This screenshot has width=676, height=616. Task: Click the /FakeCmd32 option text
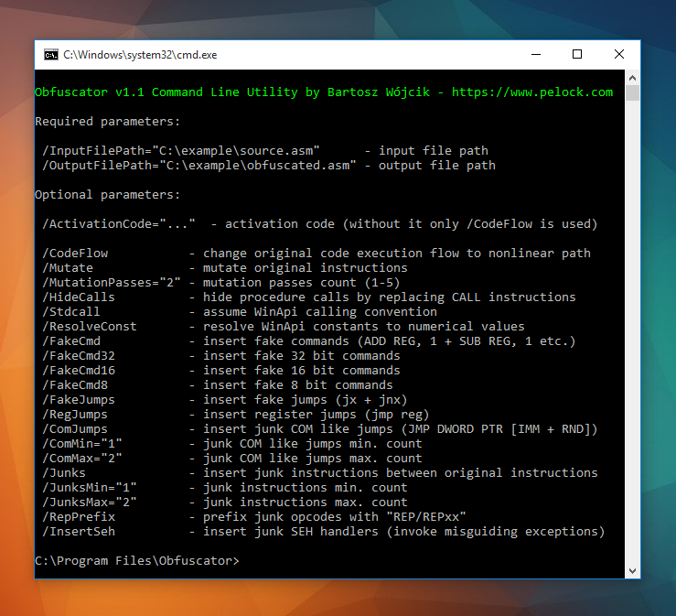tap(79, 356)
